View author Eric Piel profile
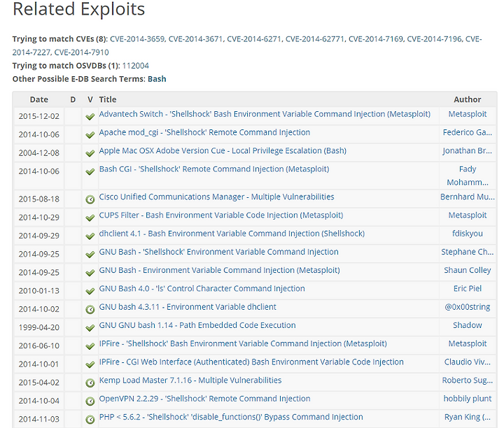The image size is (504, 428). [x=468, y=288]
